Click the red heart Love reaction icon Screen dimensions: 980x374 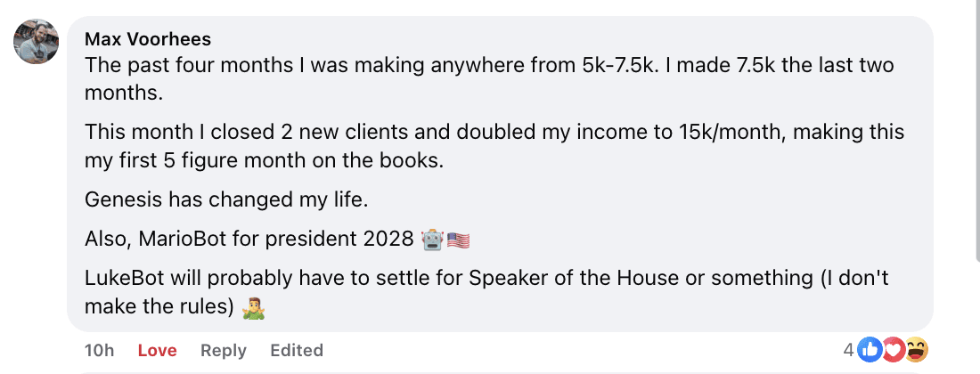point(892,351)
